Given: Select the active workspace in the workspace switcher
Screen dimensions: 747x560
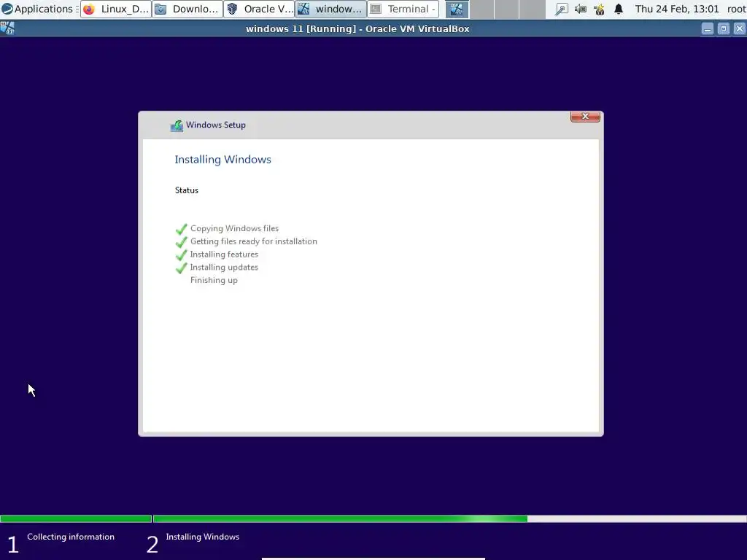Looking at the screenshot, I should tap(457, 9).
